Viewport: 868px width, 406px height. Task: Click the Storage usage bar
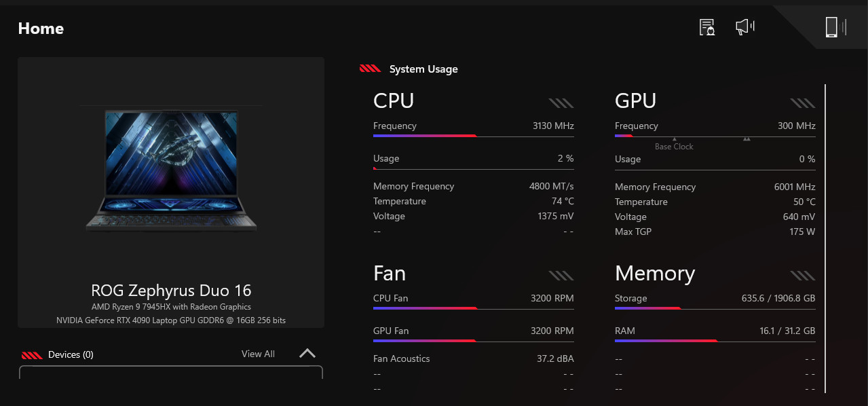pos(715,308)
